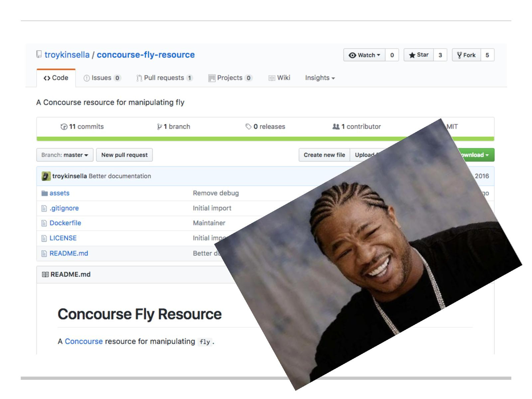The image size is (532, 399).
Task: Open the MIT license link
Action: [452, 127]
